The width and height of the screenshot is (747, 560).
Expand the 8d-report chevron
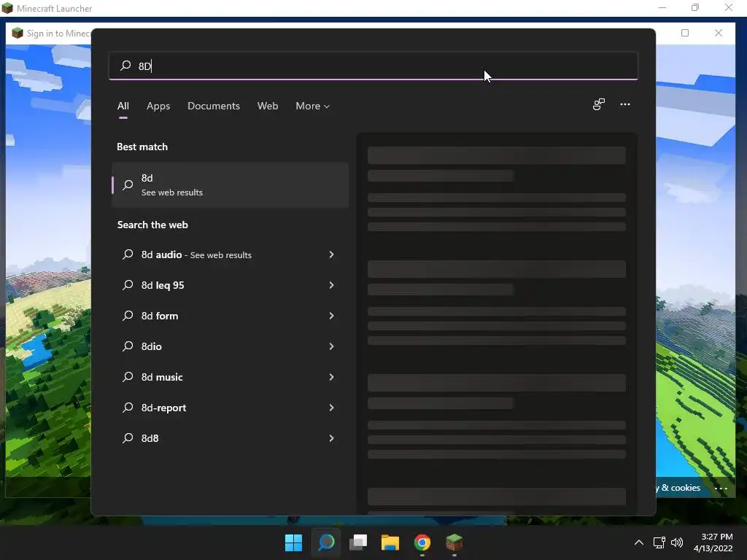point(331,408)
